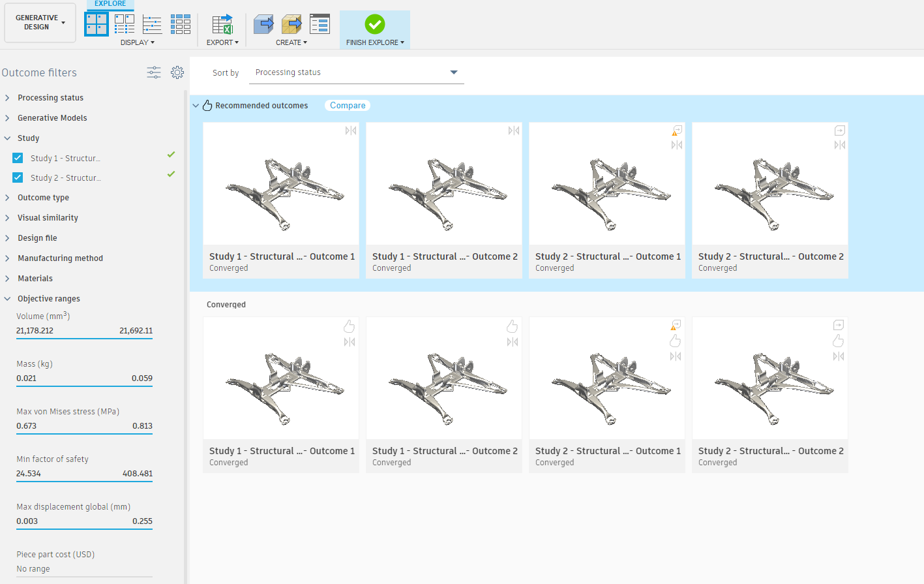Disable the Study 2 - Structural checkbox

click(17, 177)
